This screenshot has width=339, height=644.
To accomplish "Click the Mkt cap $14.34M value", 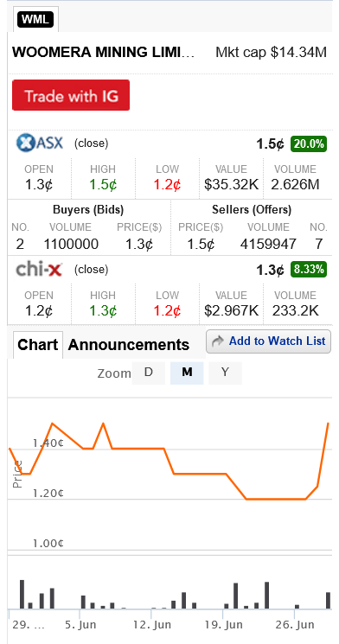I will coord(272,52).
